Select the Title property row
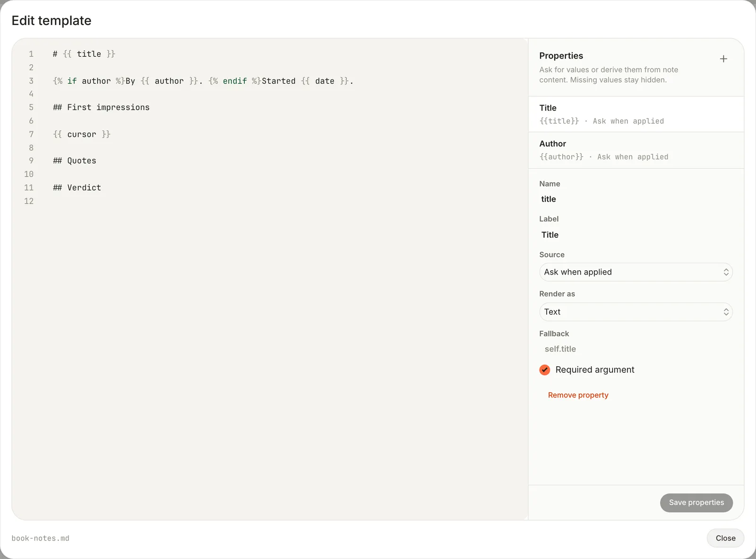The width and height of the screenshot is (756, 559). (636, 114)
